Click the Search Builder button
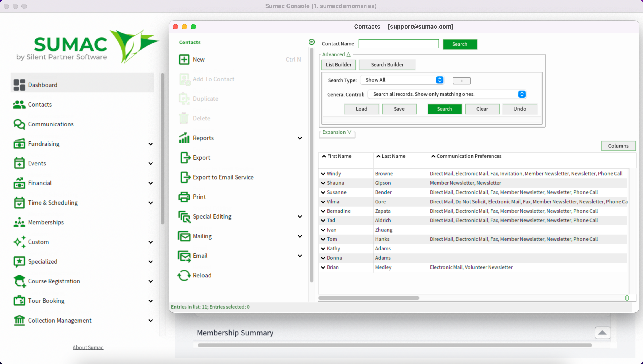This screenshot has height=364, width=643. pyautogui.click(x=387, y=65)
